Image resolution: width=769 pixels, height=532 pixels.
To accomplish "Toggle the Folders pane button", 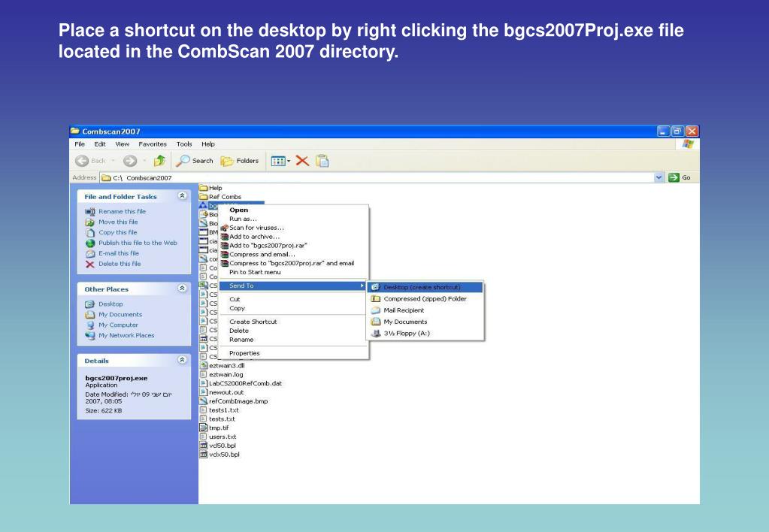I will [239, 161].
